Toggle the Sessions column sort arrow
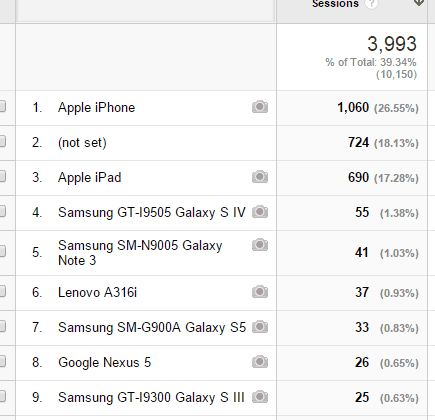 [x=419, y=3]
